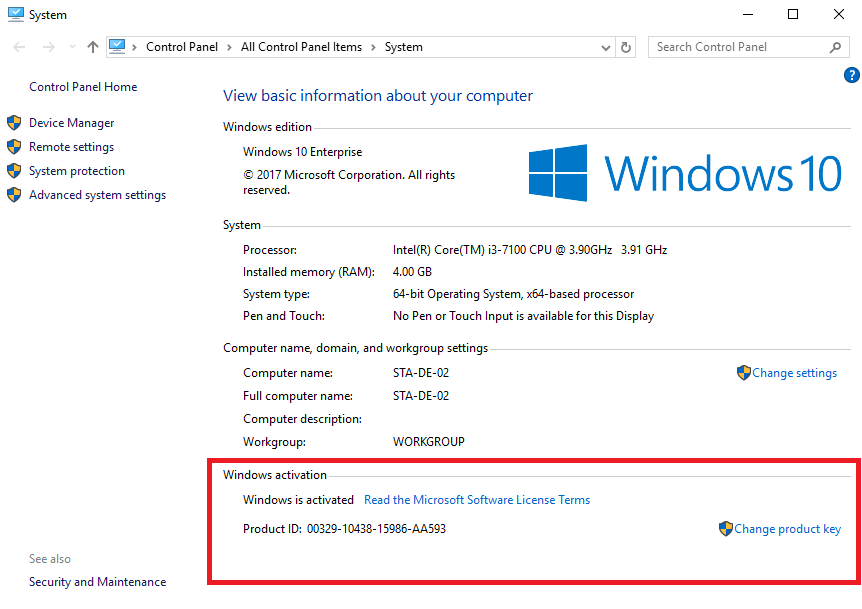The height and width of the screenshot is (609, 862).
Task: Click the search magnifier icon
Action: click(x=835, y=46)
